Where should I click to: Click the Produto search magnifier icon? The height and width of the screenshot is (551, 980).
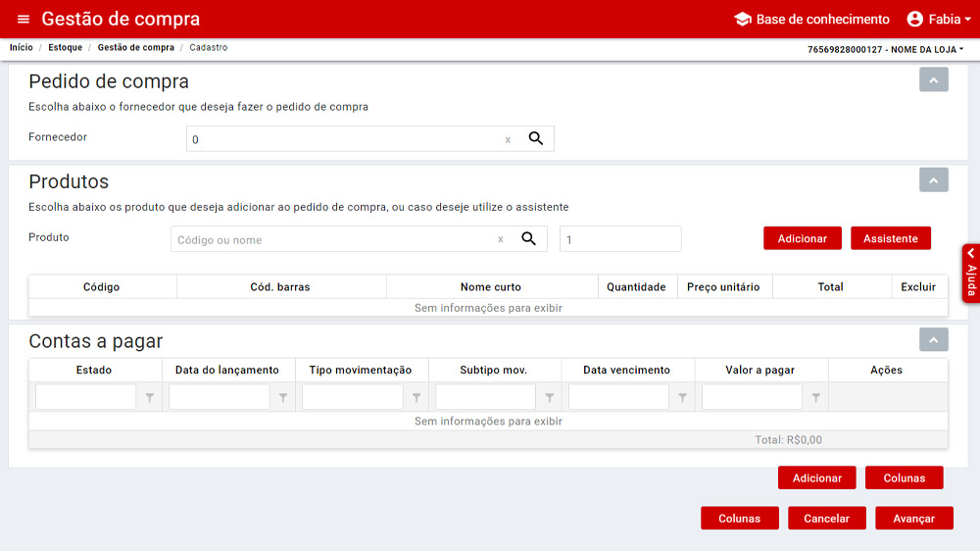pyautogui.click(x=528, y=238)
